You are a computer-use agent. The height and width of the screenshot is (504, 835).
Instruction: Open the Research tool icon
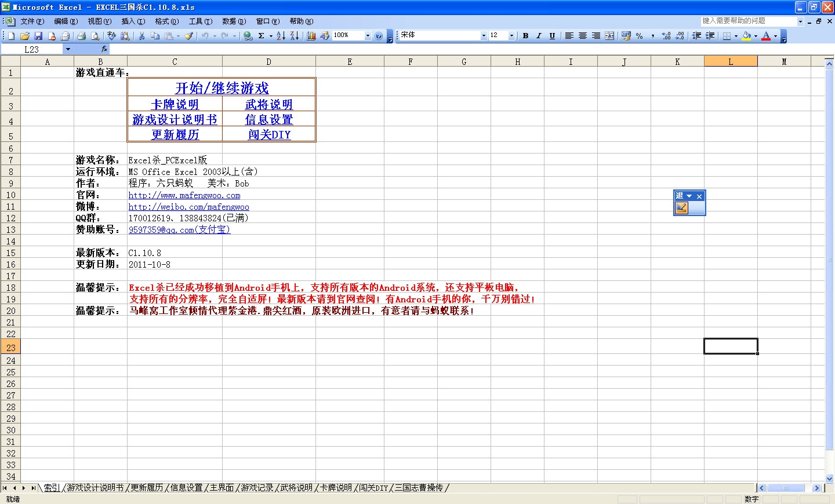(x=125, y=36)
